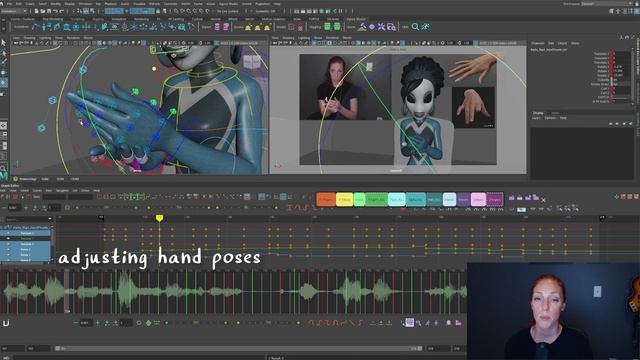The image size is (640, 360).
Task: Click the pink selection set button
Action: 478,199
